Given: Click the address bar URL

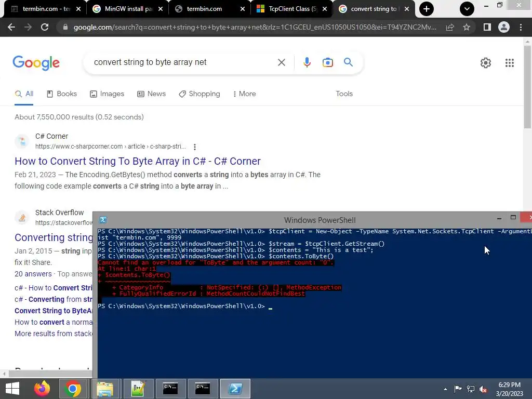Looking at the screenshot, I should tap(255, 27).
